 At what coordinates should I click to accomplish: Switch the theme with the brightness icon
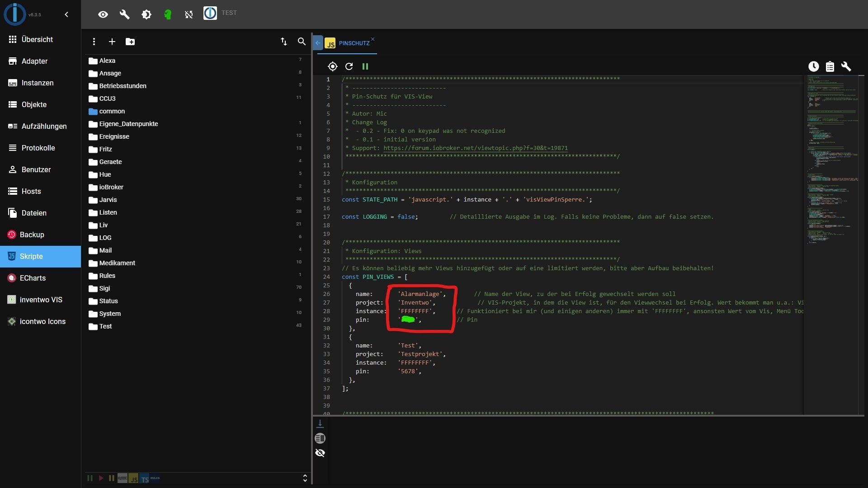coord(146,14)
